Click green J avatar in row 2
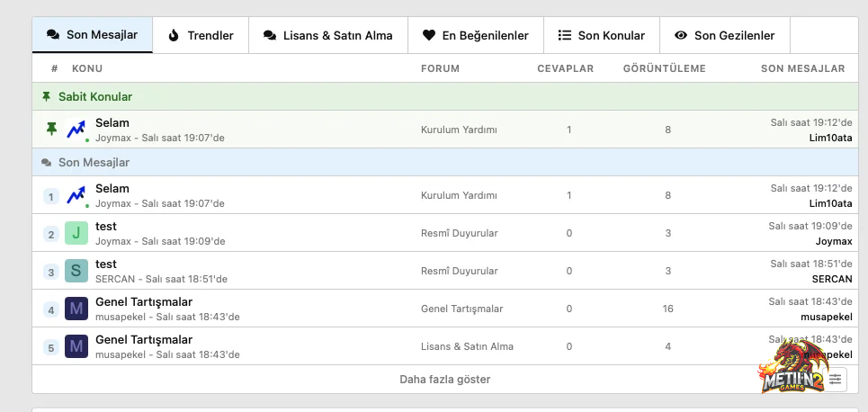 pos(76,233)
